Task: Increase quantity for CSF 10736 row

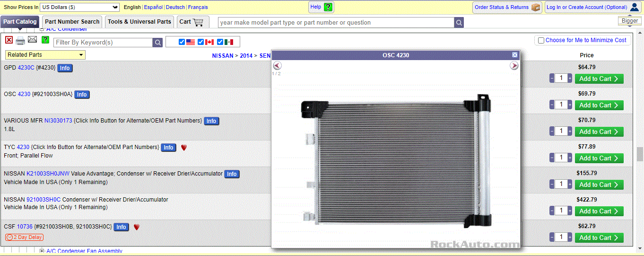Action: pyautogui.click(x=570, y=238)
